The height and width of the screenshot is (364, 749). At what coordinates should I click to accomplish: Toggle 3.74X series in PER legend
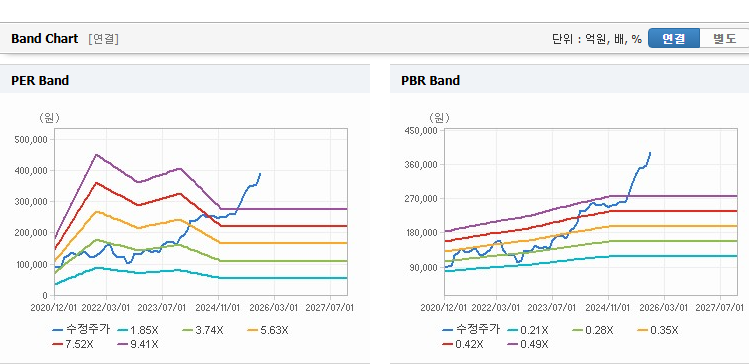[203, 330]
